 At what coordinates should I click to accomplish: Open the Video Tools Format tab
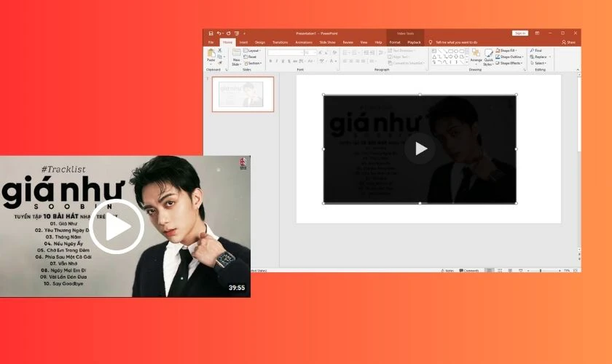click(395, 42)
